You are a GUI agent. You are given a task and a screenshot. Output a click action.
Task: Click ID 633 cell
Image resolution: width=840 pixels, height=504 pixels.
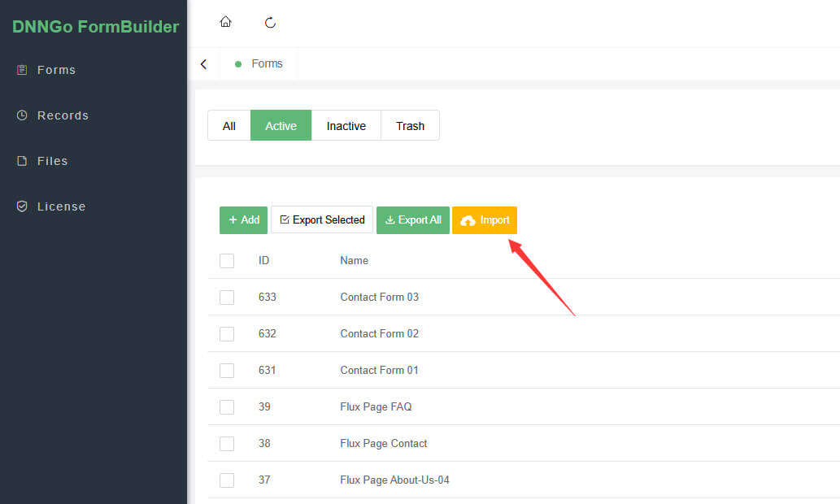point(268,298)
